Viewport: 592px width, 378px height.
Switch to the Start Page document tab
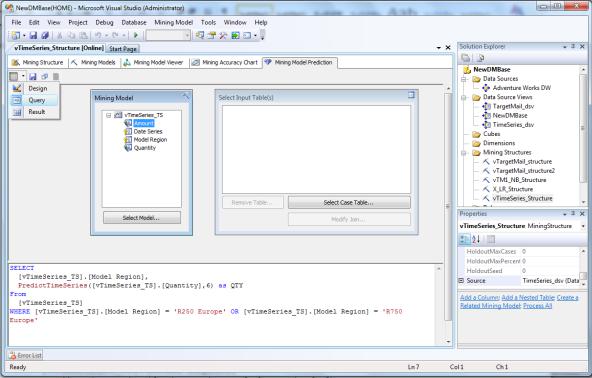[123, 49]
